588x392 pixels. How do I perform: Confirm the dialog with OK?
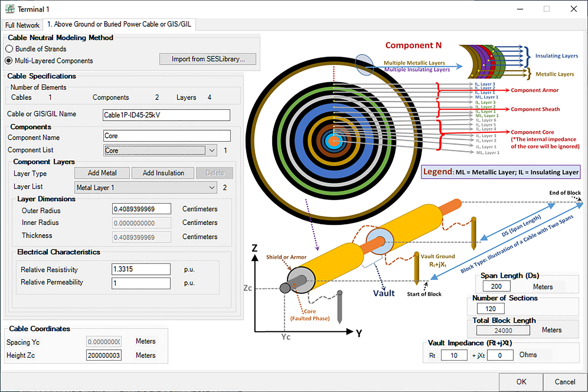click(521, 382)
